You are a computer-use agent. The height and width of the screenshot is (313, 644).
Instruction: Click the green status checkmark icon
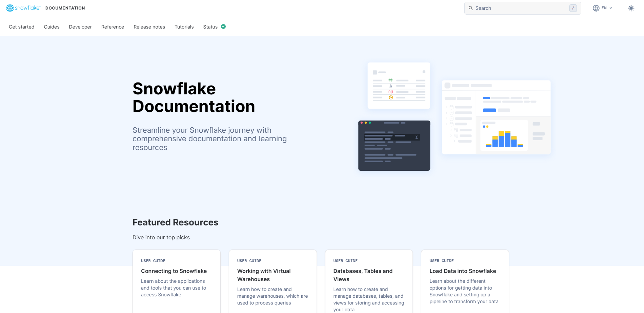click(223, 26)
